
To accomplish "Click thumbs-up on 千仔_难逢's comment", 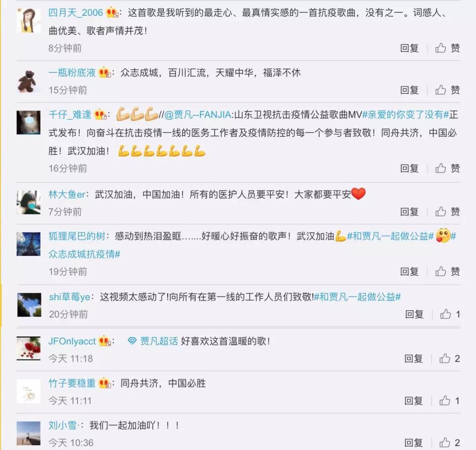I will (x=447, y=168).
